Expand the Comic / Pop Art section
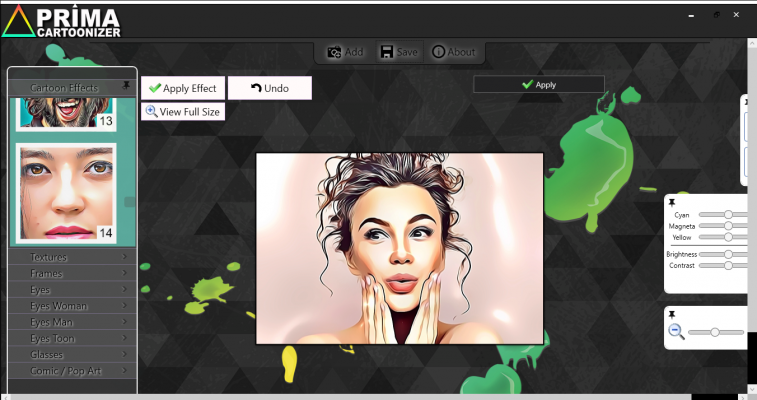This screenshot has height=400, width=757. 71,371
